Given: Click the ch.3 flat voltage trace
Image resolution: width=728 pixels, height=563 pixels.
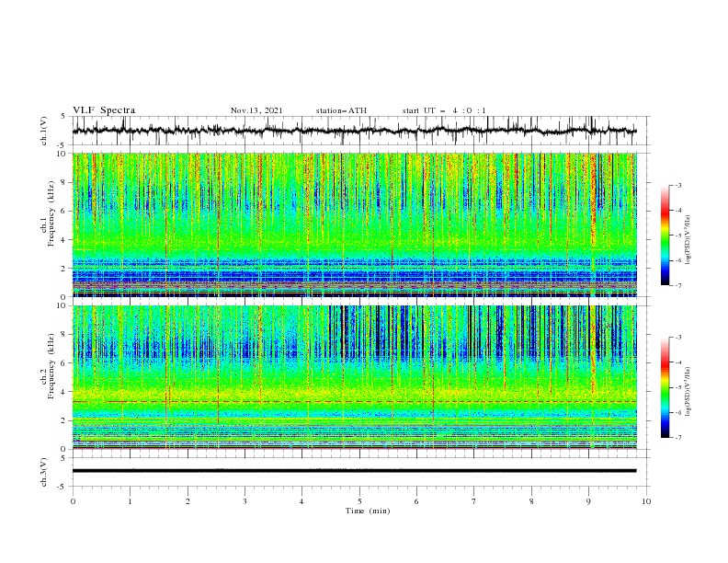Looking at the screenshot, I should click(x=354, y=471).
